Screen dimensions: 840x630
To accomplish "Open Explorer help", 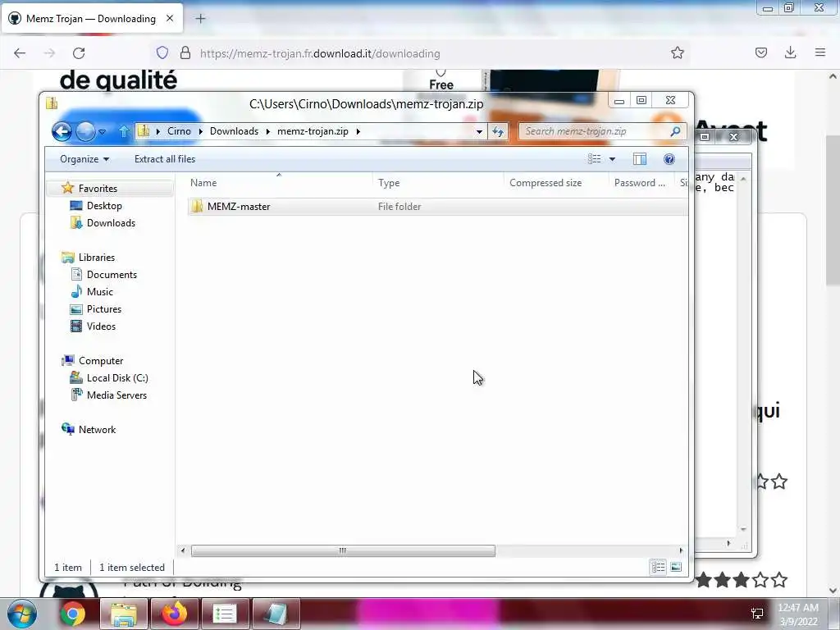I will [669, 159].
